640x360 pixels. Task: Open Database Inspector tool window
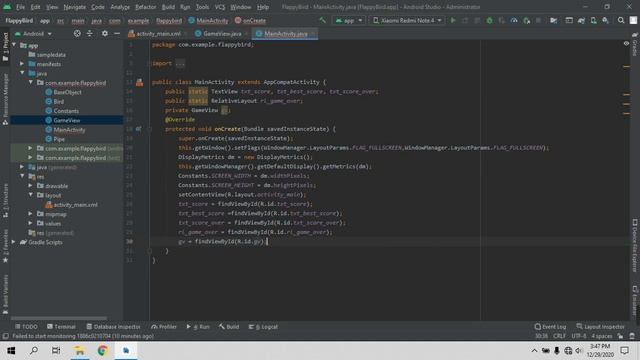click(x=113, y=327)
